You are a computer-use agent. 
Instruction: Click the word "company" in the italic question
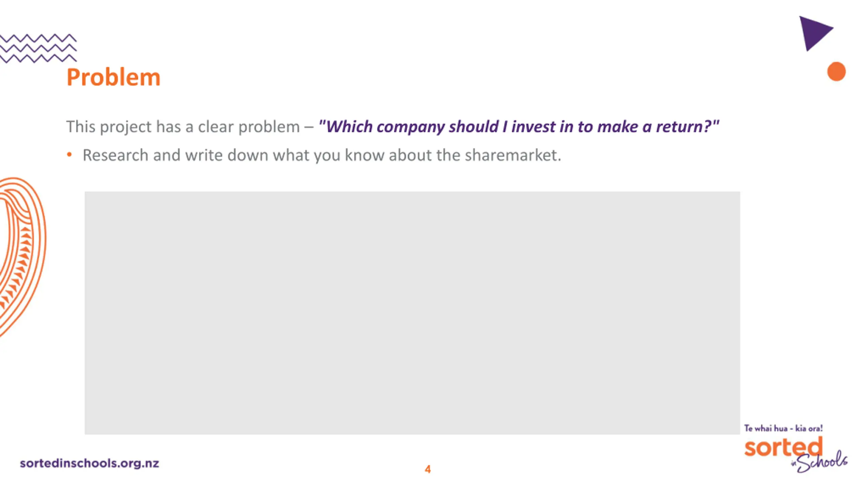point(410,127)
